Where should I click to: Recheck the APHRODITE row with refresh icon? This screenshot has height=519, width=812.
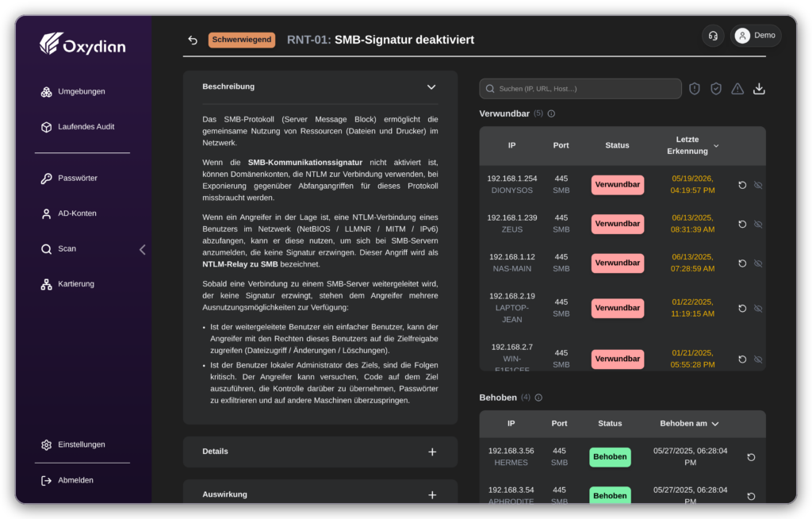pyautogui.click(x=751, y=496)
